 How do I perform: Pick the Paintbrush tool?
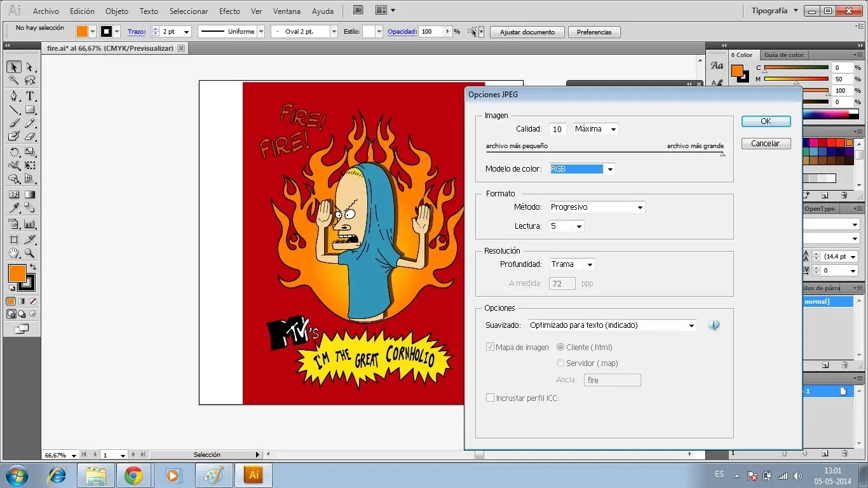pos(14,123)
